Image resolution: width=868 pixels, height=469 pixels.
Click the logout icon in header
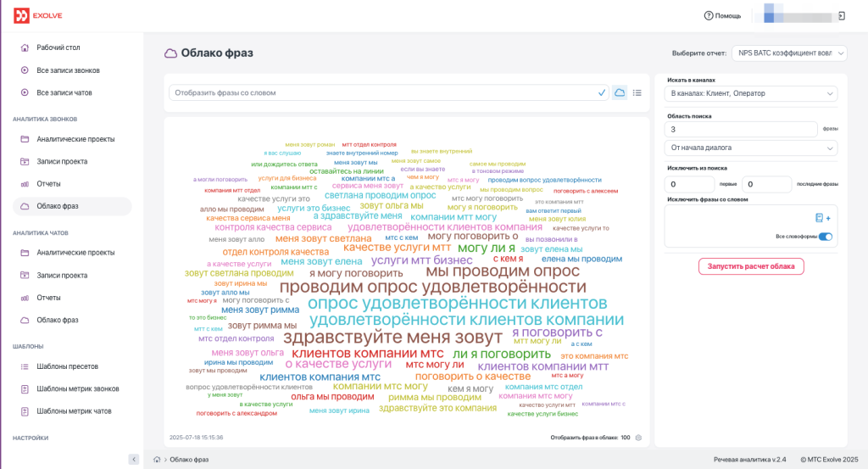point(842,15)
